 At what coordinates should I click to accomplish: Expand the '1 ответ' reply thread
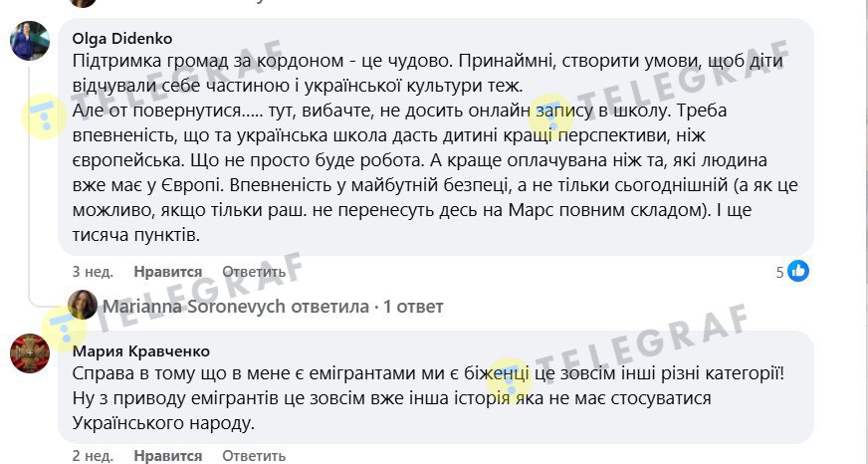click(413, 307)
